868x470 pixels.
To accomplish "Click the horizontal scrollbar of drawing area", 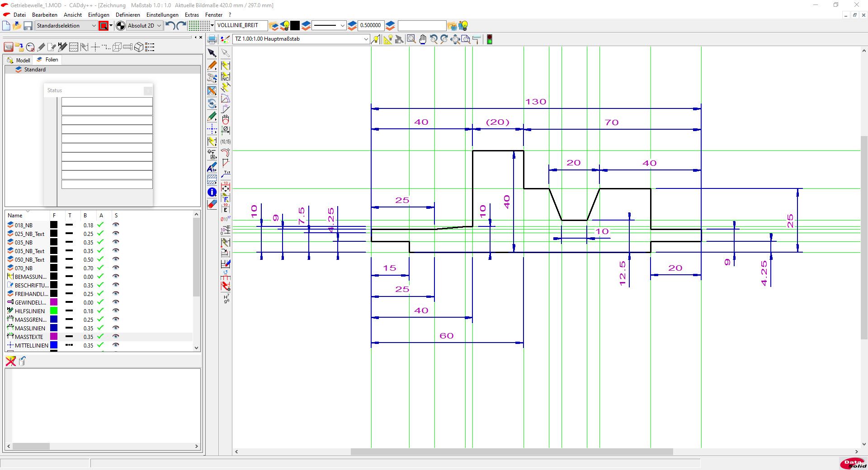I will coord(512,452).
